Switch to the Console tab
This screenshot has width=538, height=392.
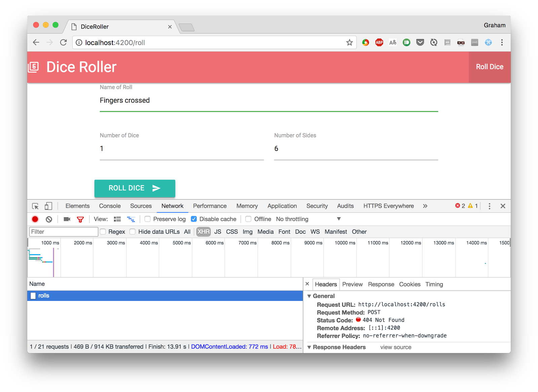(110, 206)
